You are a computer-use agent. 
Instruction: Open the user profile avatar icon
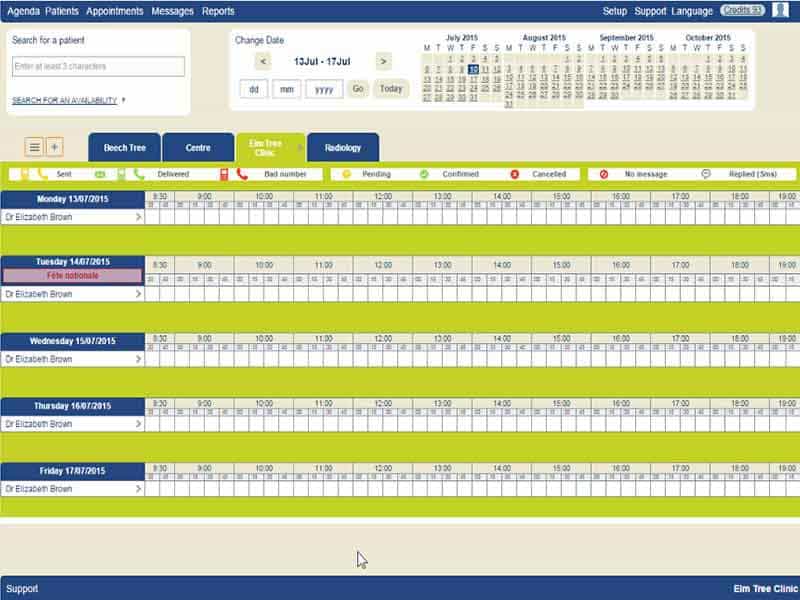pos(780,11)
